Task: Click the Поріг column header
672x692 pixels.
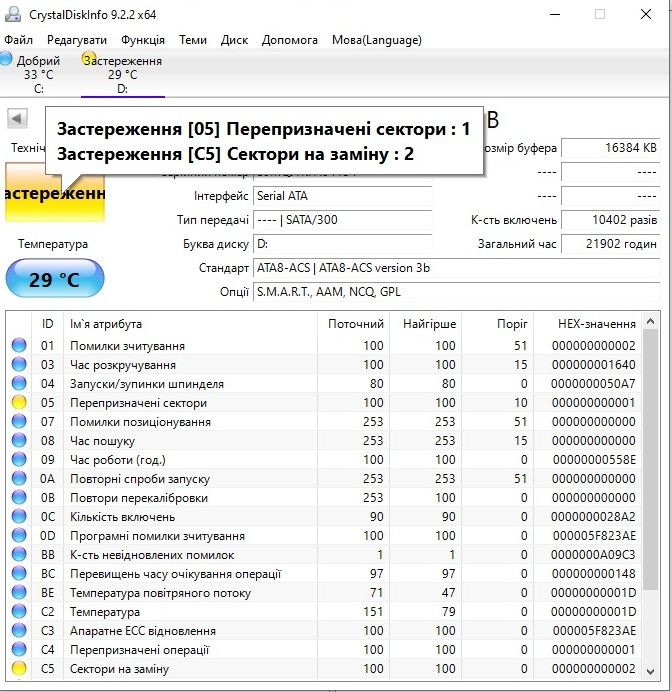Action: pos(497,324)
